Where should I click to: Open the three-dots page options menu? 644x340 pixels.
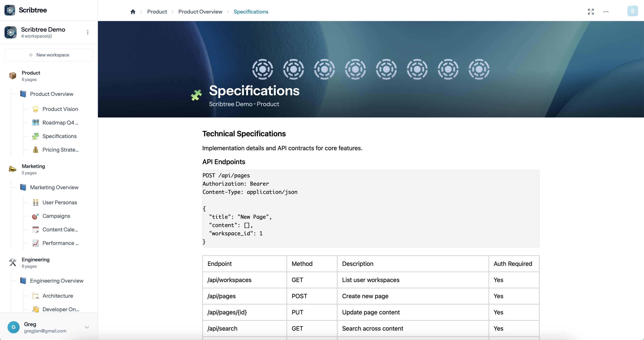pos(606,12)
